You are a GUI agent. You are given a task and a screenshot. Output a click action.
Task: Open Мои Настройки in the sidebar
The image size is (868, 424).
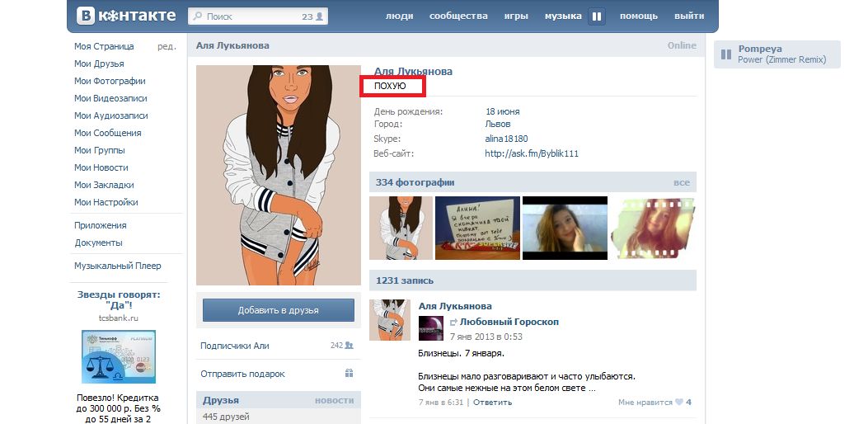pyautogui.click(x=106, y=202)
